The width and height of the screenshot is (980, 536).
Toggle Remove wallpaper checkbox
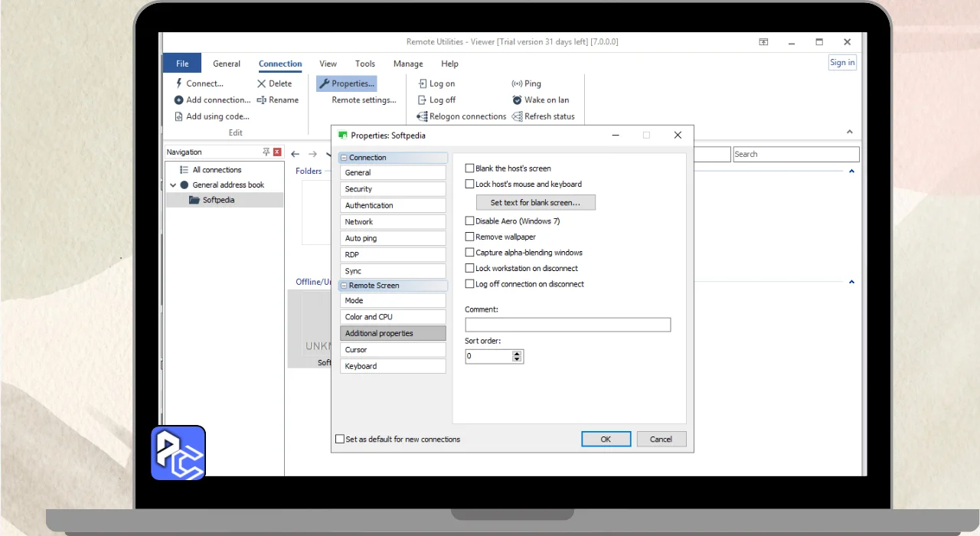470,237
